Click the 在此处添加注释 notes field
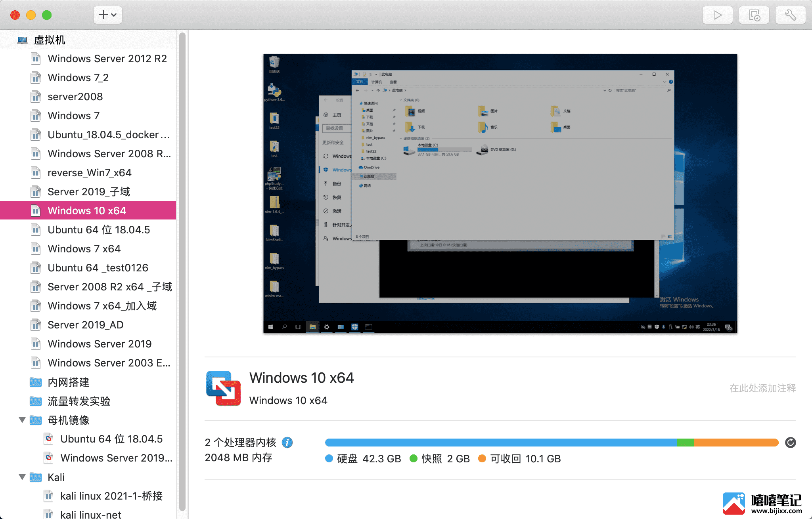This screenshot has width=812, height=519. (x=762, y=388)
